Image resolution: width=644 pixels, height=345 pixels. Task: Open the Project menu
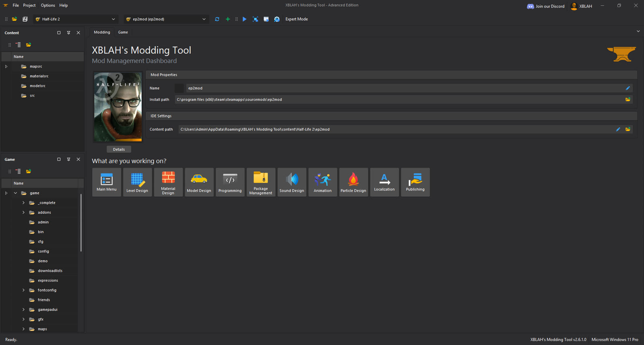(x=29, y=5)
